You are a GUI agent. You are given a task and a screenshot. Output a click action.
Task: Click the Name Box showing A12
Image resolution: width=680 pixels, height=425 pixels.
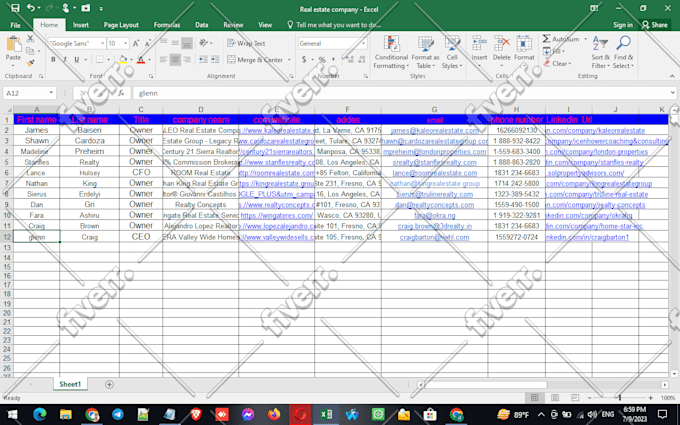tap(29, 93)
